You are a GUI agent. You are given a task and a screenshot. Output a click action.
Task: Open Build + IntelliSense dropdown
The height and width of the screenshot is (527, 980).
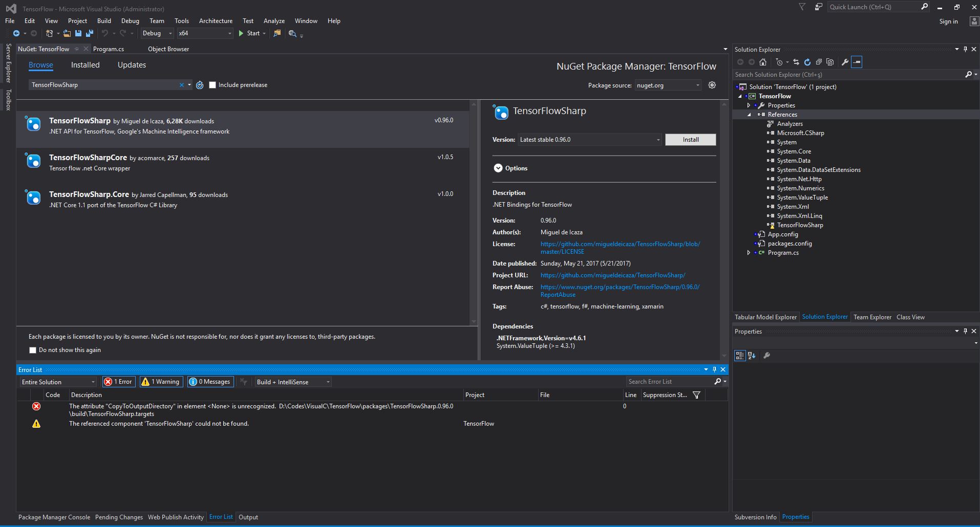coord(293,382)
